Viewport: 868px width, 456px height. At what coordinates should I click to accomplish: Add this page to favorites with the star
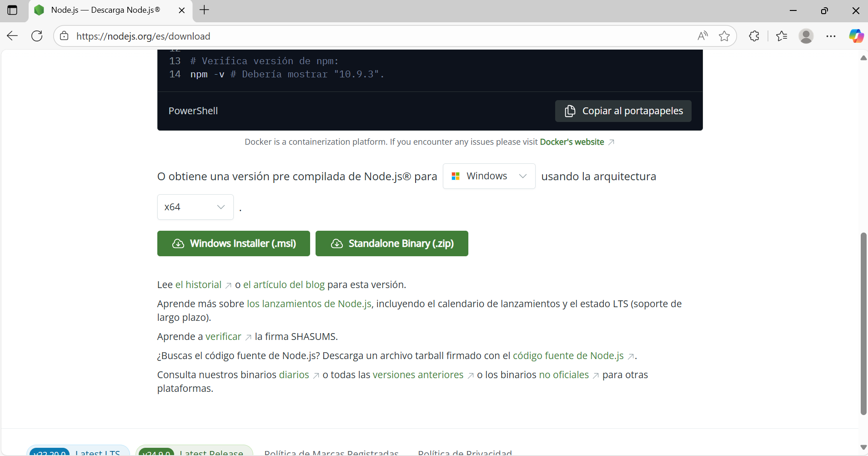724,36
